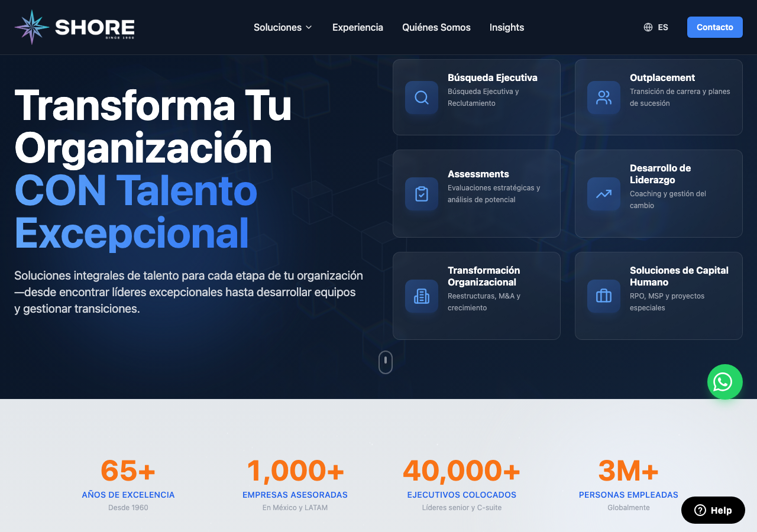This screenshot has width=757, height=532.
Task: Click the SHORE wordmark text
Action: coord(95,27)
